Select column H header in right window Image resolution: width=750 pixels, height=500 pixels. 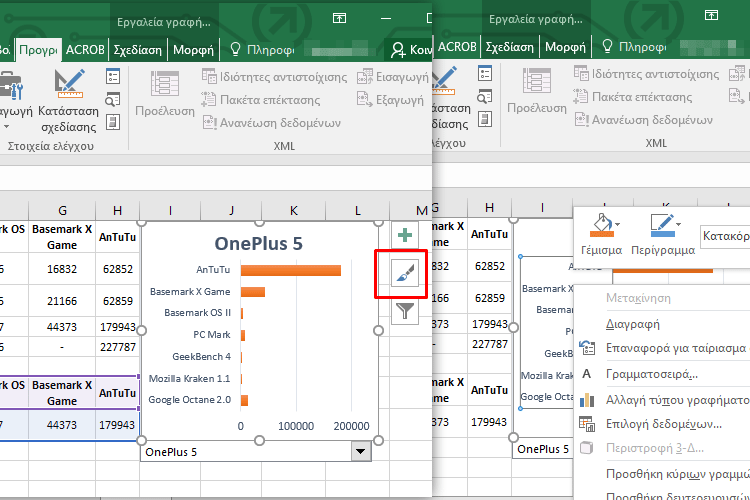[489, 208]
